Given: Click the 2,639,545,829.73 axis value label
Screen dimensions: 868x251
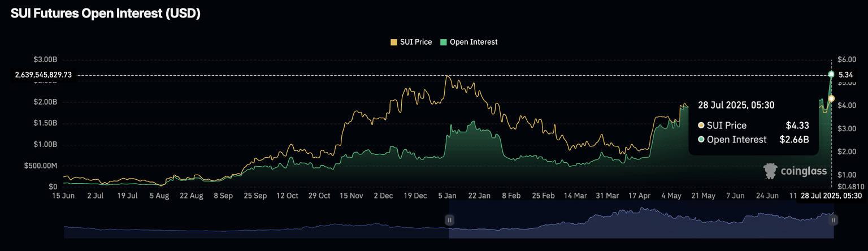Looking at the screenshot, I should 44,75.
